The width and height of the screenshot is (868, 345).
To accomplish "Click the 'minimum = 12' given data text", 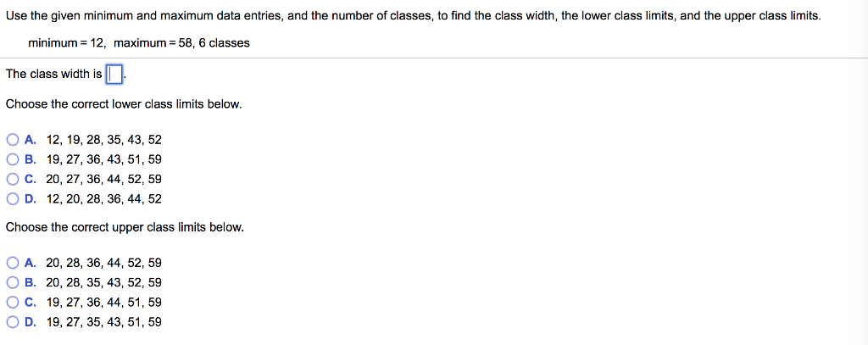I will 67,42.
